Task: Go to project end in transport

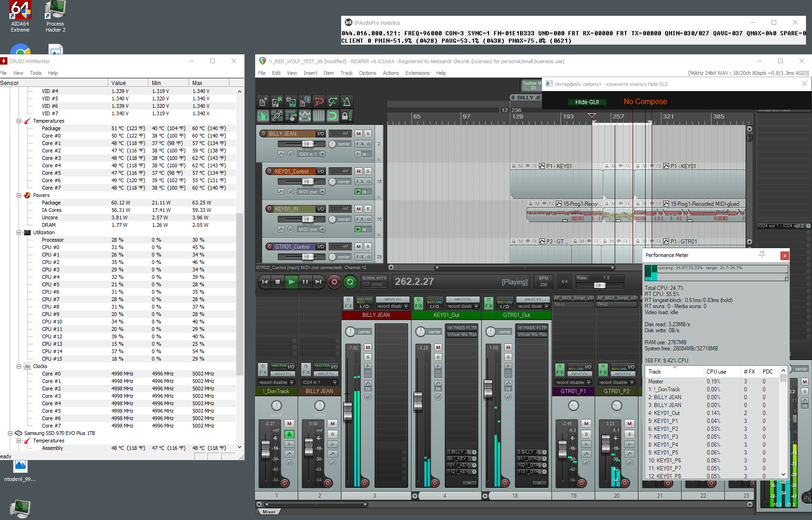Action: [x=318, y=282]
